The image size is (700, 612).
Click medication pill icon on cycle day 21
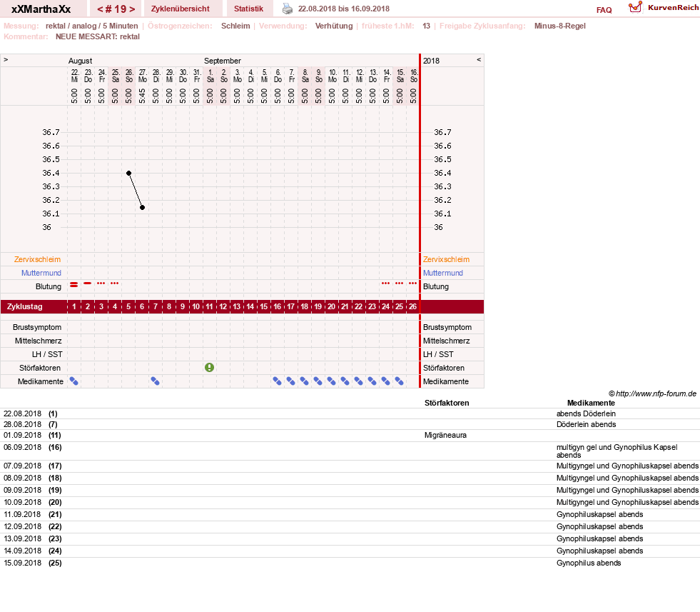[345, 381]
